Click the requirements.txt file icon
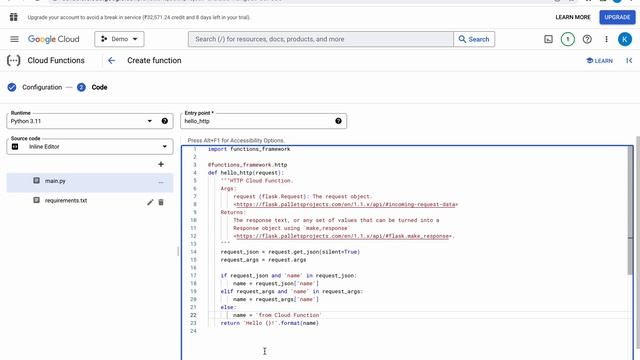640x360 pixels. (36, 200)
